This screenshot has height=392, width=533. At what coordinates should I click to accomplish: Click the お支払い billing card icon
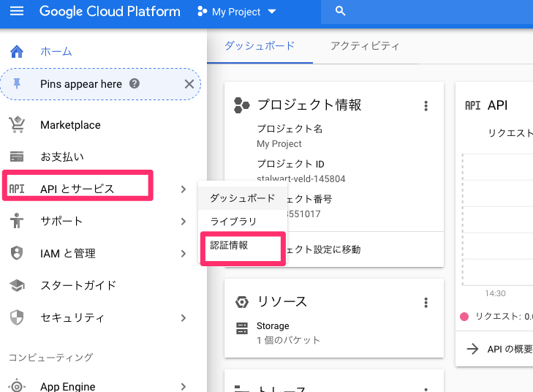pyautogui.click(x=17, y=157)
